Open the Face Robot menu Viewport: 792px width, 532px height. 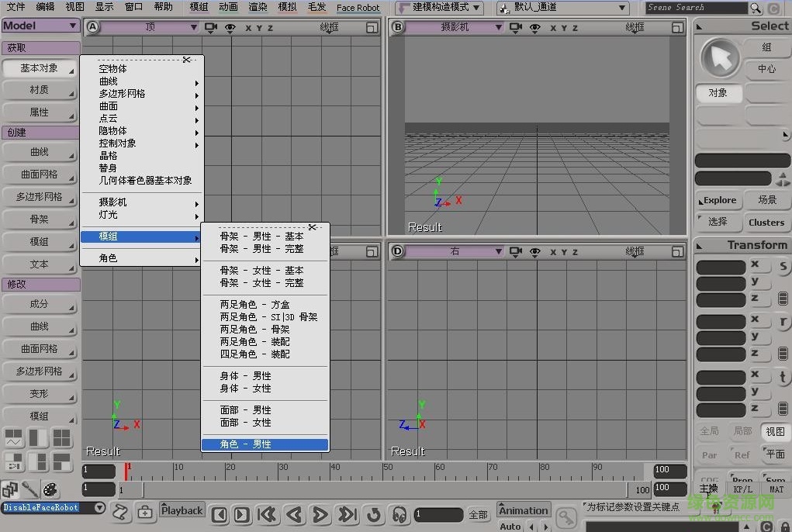click(x=358, y=8)
